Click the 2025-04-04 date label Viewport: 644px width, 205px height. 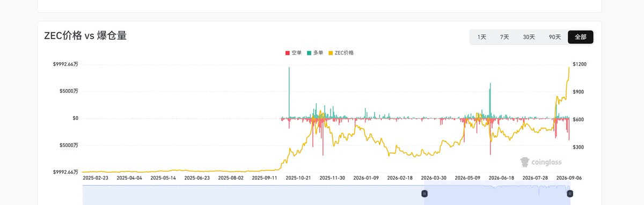click(x=129, y=178)
